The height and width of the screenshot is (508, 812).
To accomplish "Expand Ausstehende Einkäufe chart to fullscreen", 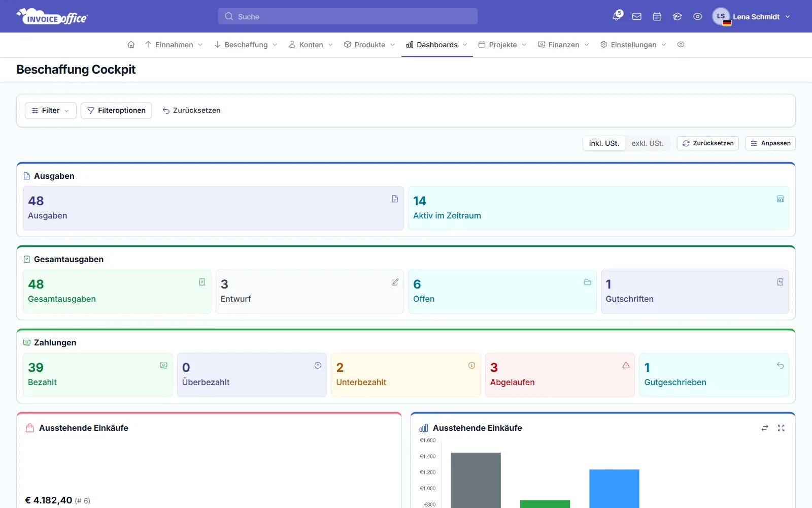I will click(x=781, y=428).
